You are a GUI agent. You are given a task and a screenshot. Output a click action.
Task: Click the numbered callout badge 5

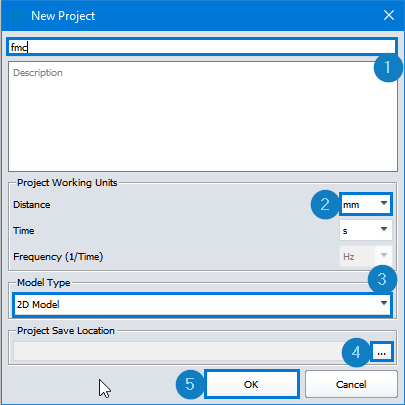pyautogui.click(x=190, y=384)
